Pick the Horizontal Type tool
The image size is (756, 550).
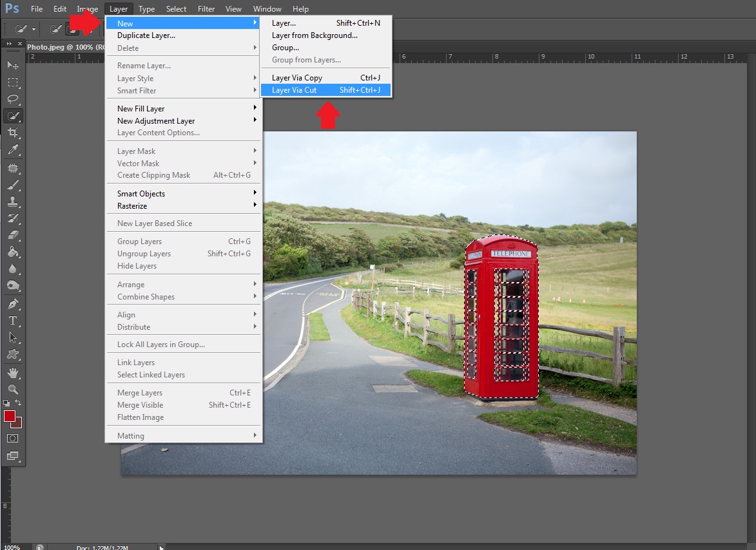pyautogui.click(x=13, y=320)
